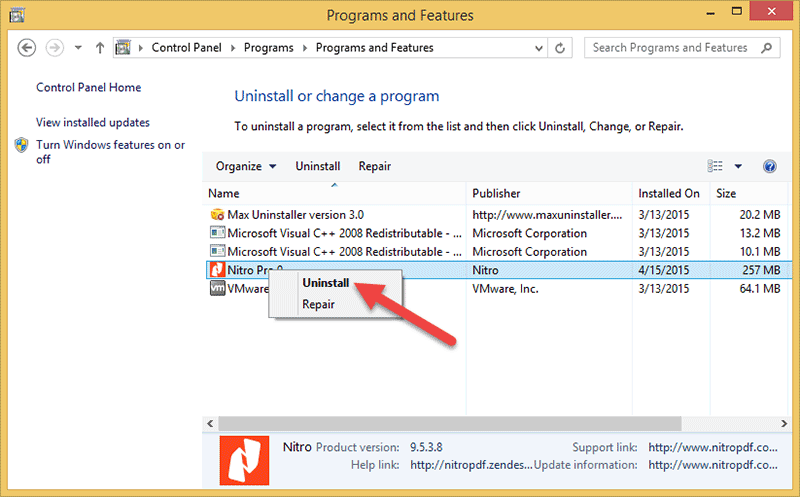
Task: Click the Refresh button in address bar
Action: pos(560,48)
